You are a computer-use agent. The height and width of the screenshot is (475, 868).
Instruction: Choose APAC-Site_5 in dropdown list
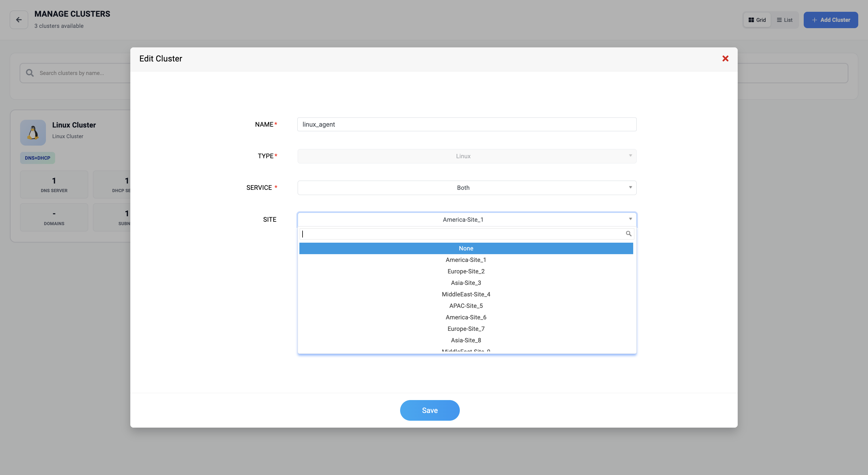coord(466,306)
